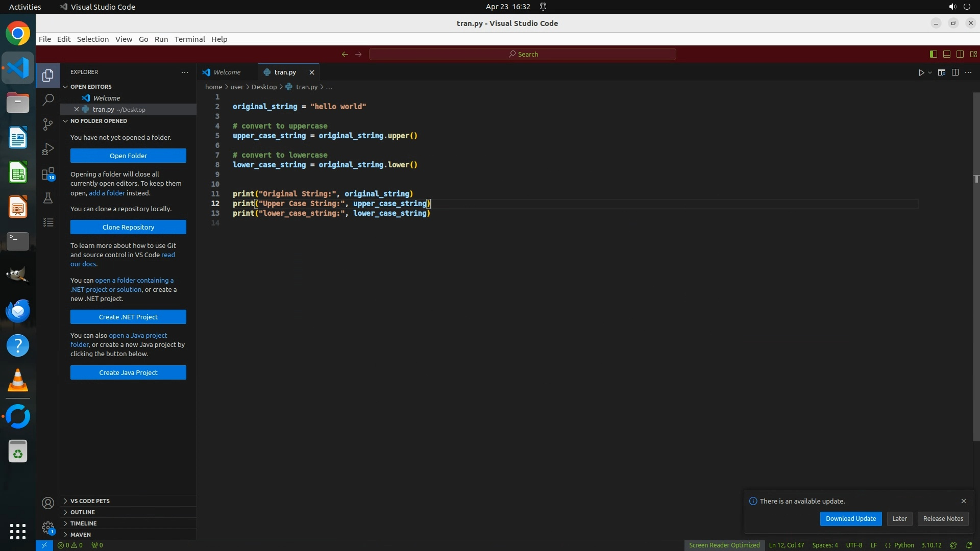
Task: Toggle Primary Side Bar visibility
Action: [933, 54]
